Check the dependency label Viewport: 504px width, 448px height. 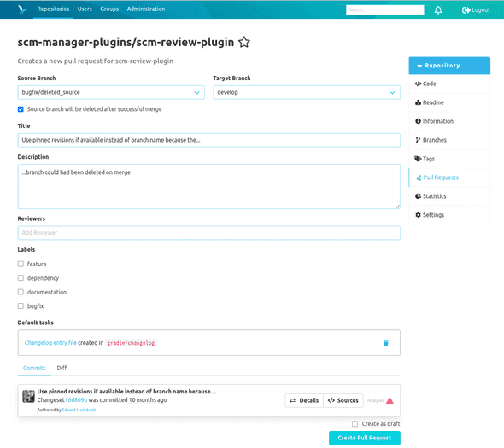[x=21, y=278]
